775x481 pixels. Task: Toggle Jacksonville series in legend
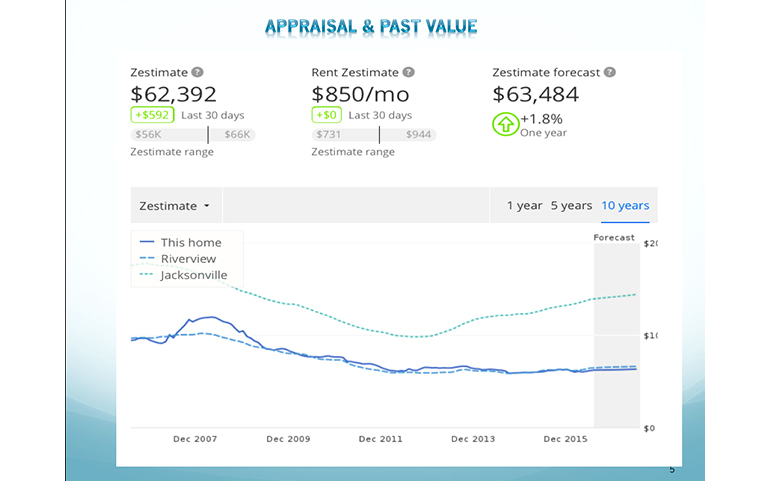(x=183, y=275)
